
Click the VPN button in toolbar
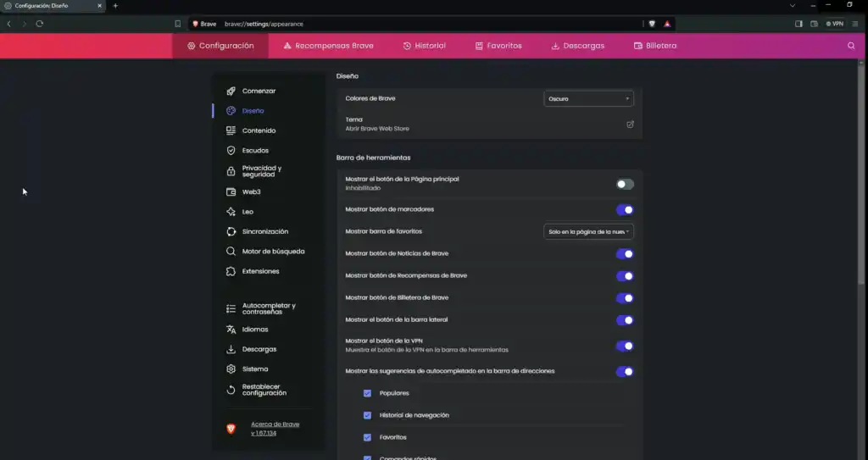[834, 24]
